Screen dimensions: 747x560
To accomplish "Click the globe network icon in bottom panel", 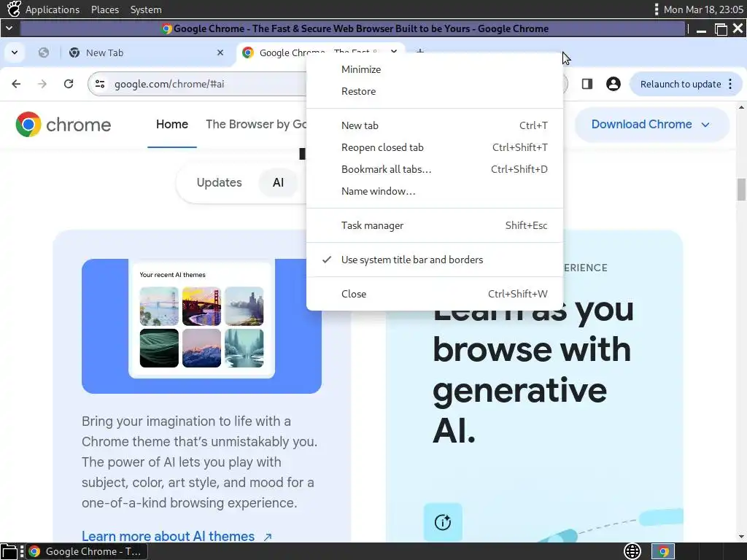I will tap(632, 551).
